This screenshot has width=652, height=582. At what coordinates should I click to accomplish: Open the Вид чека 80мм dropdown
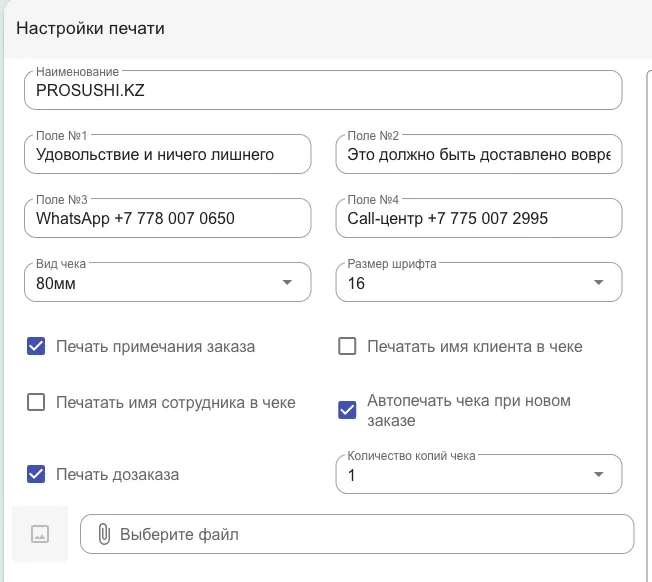168,282
